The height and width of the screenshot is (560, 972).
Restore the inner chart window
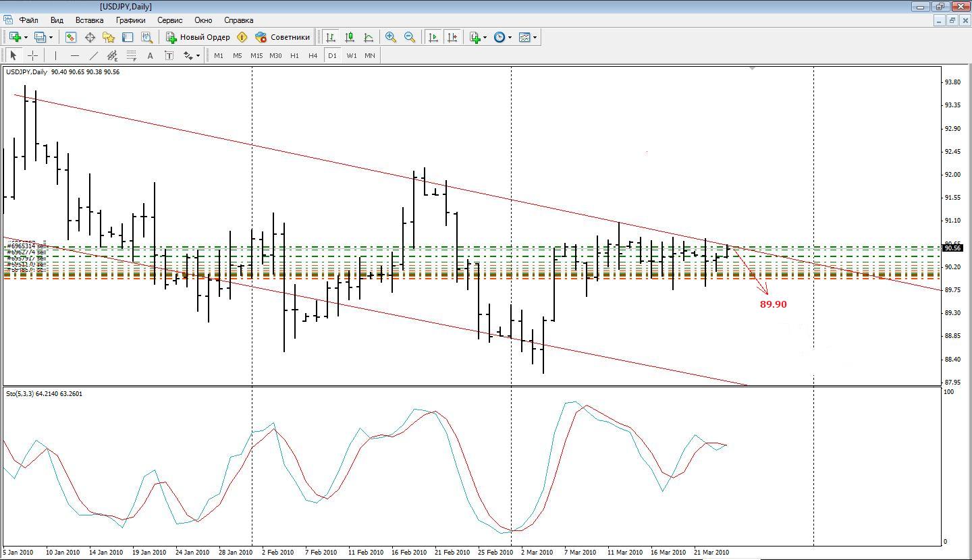(x=952, y=20)
